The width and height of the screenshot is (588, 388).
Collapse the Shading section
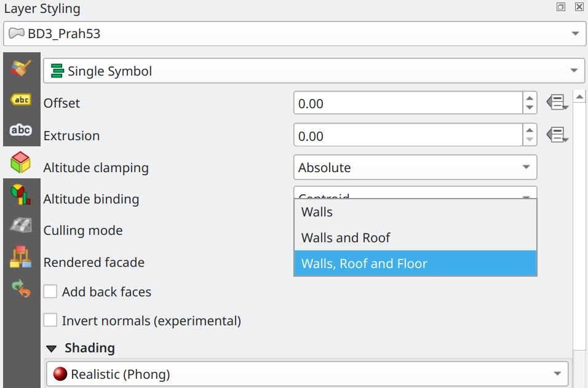pyautogui.click(x=52, y=348)
